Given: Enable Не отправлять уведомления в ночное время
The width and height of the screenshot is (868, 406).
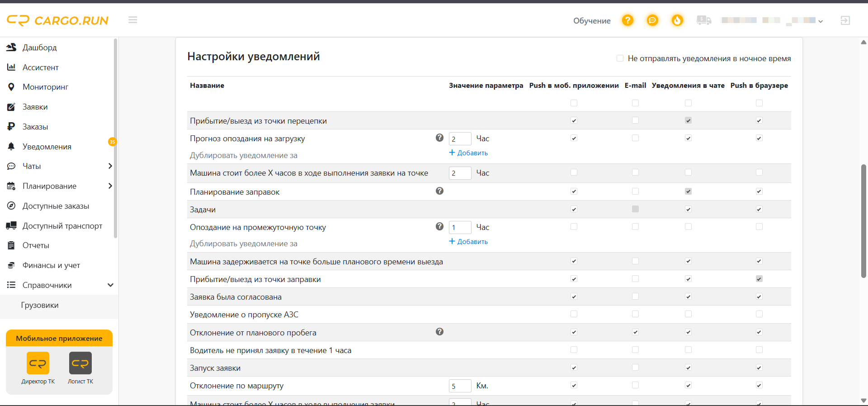Looking at the screenshot, I should pyautogui.click(x=620, y=58).
